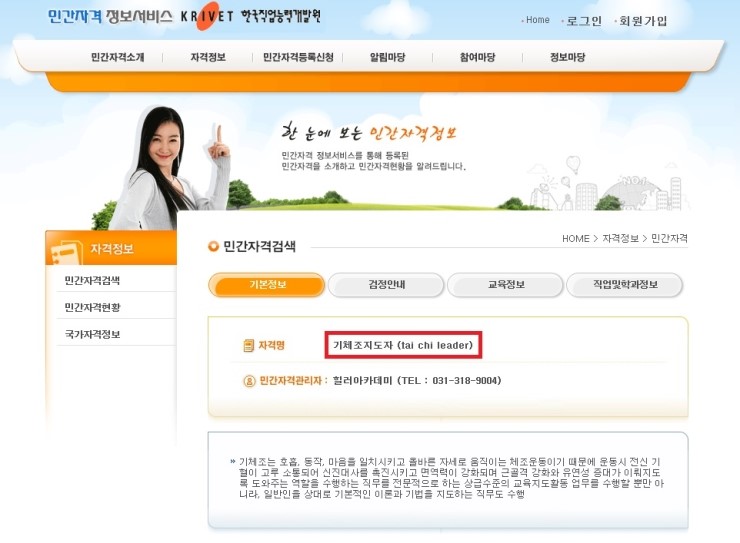The image size is (740, 543).
Task: Open the Home link at top
Action: [x=538, y=20]
